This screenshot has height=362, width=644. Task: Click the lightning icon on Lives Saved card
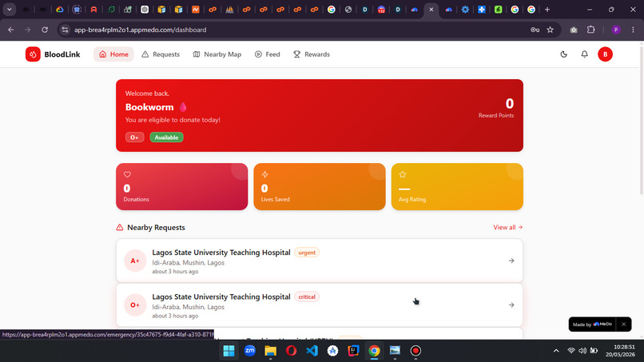coord(265,175)
